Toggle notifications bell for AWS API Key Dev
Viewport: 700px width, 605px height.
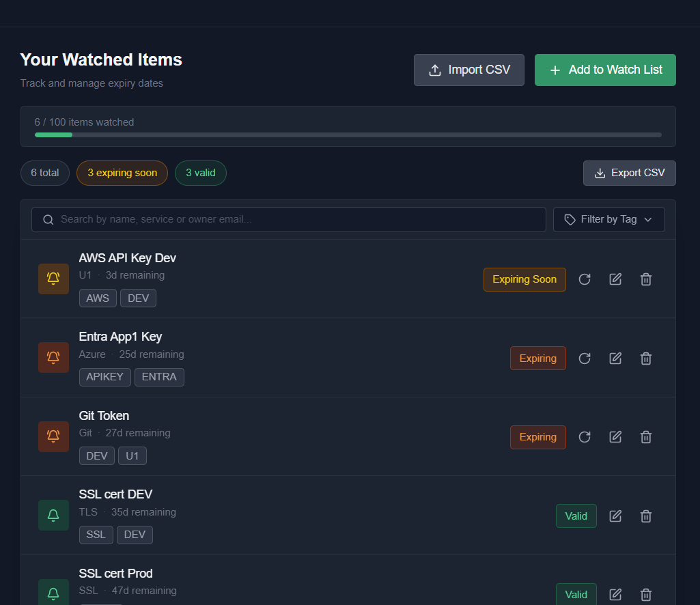[x=53, y=279]
